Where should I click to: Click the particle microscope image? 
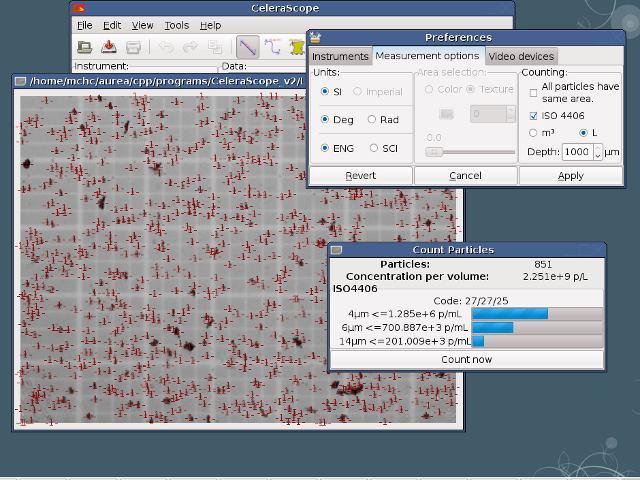[238, 259]
